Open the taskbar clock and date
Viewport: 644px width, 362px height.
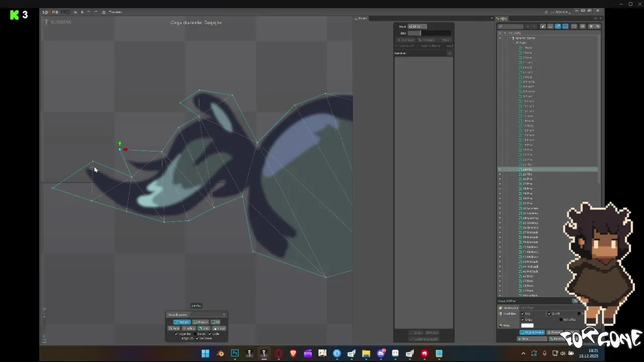tap(589, 353)
